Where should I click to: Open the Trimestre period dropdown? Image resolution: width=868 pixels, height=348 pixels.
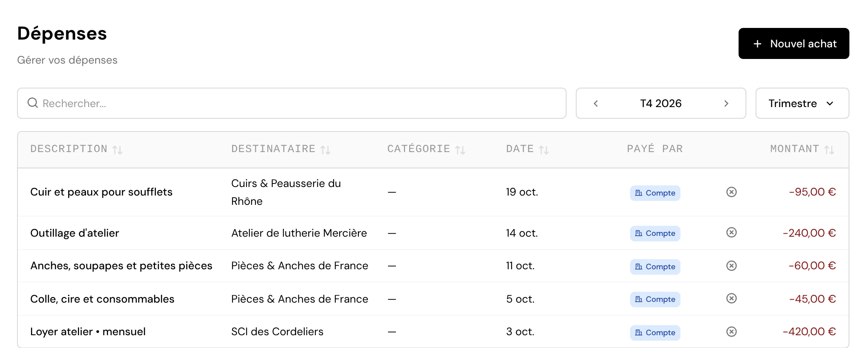(802, 103)
